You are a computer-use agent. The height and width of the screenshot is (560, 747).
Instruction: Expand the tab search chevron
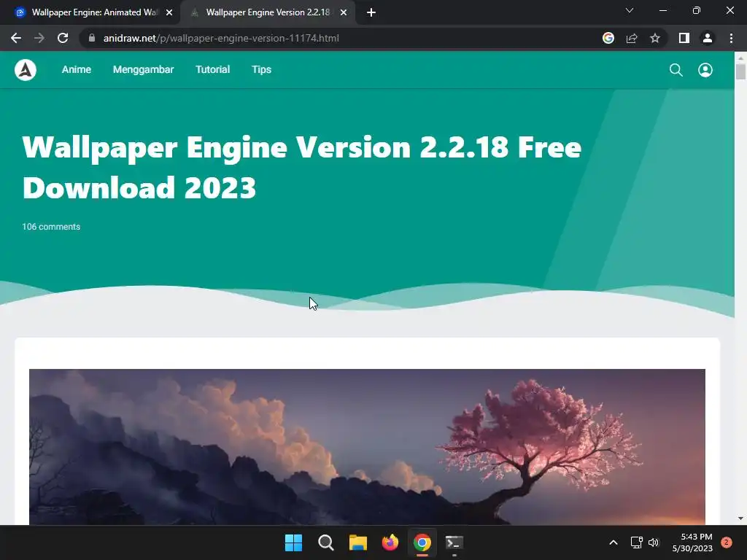[630, 10]
